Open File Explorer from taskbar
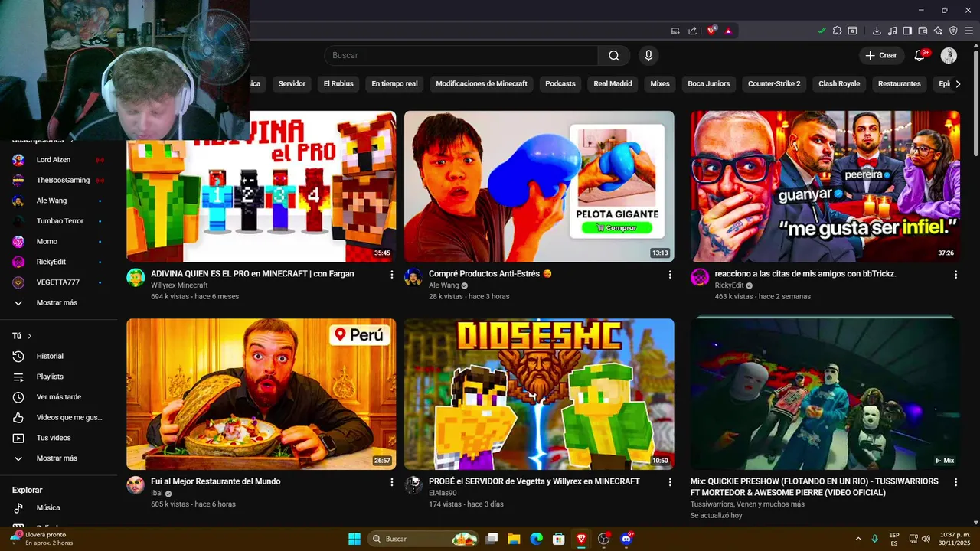 514,539
